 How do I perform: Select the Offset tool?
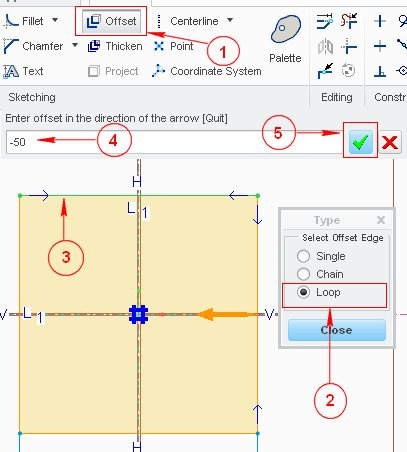point(112,21)
